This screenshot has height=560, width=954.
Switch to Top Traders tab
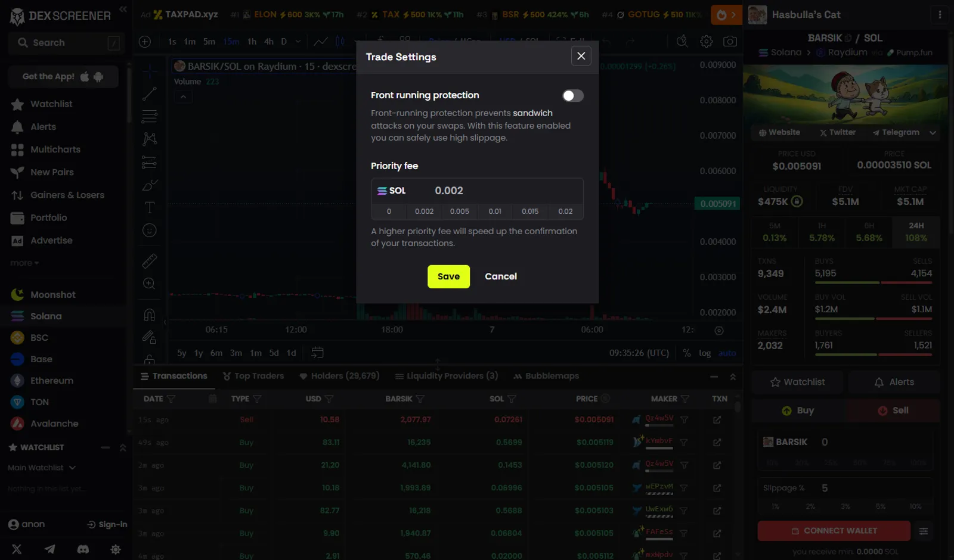(x=253, y=376)
